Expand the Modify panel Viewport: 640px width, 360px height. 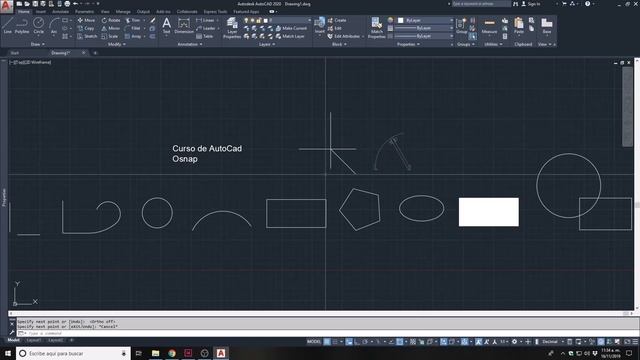(116, 44)
